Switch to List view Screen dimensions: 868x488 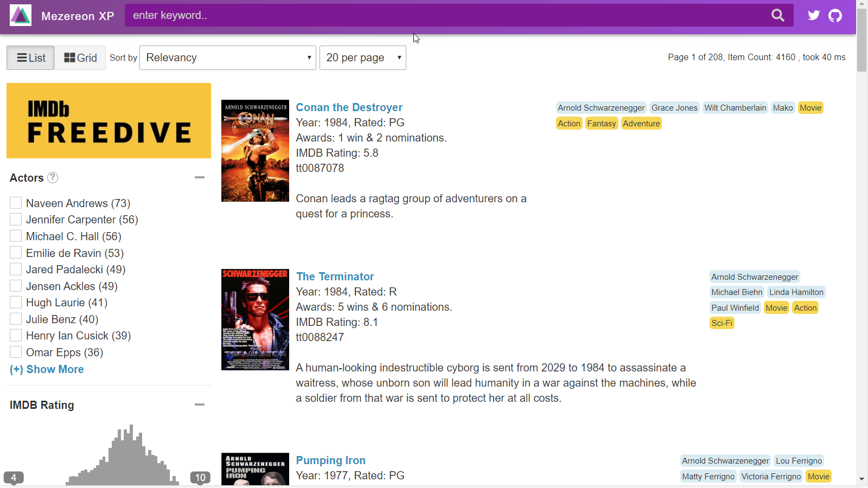[30, 58]
